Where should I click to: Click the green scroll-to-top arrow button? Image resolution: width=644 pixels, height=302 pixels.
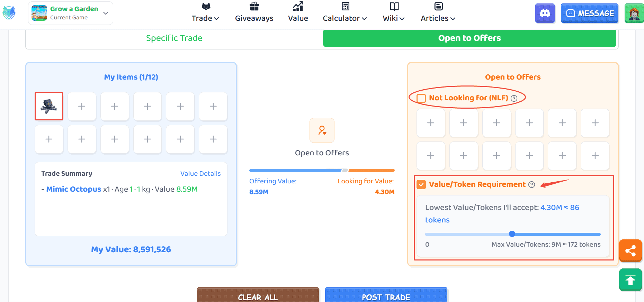630,280
